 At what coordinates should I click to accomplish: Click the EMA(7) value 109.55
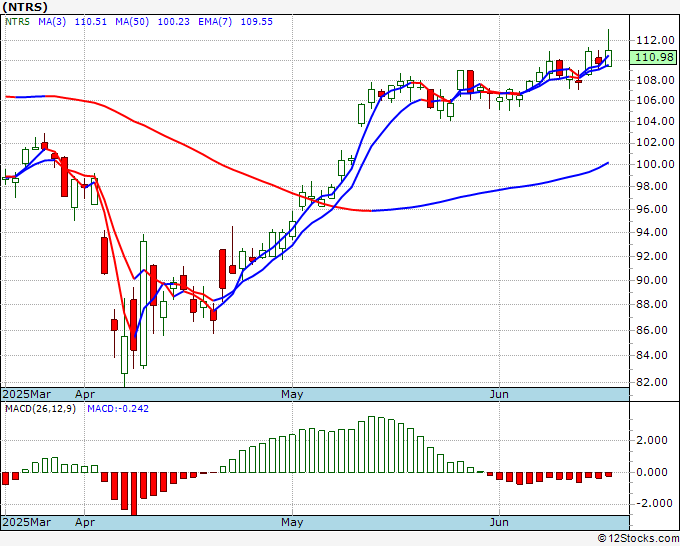[257, 22]
